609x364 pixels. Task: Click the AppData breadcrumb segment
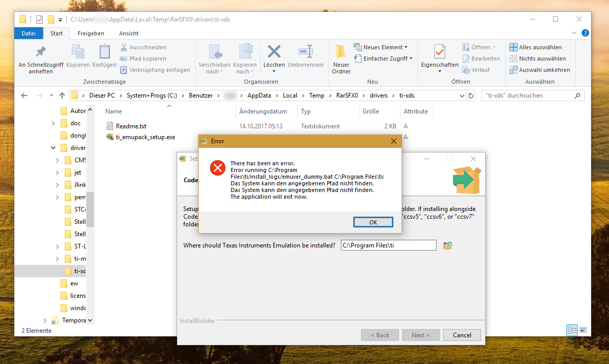(x=259, y=95)
